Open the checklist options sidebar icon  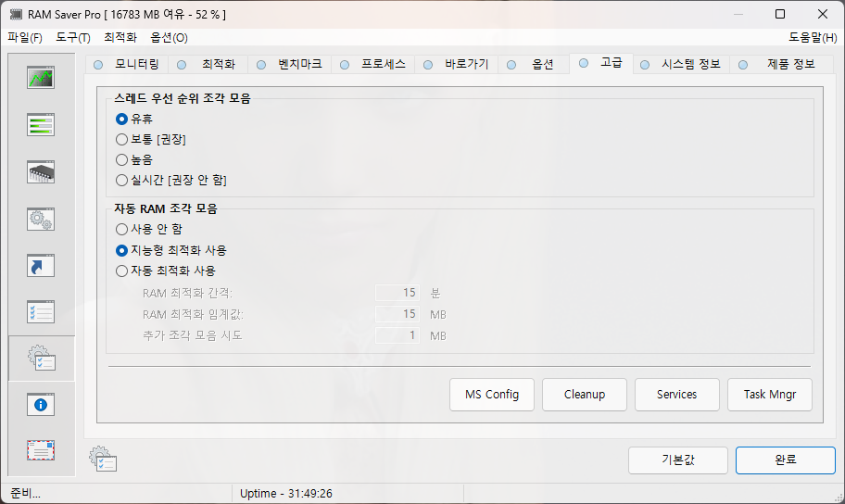(41, 312)
